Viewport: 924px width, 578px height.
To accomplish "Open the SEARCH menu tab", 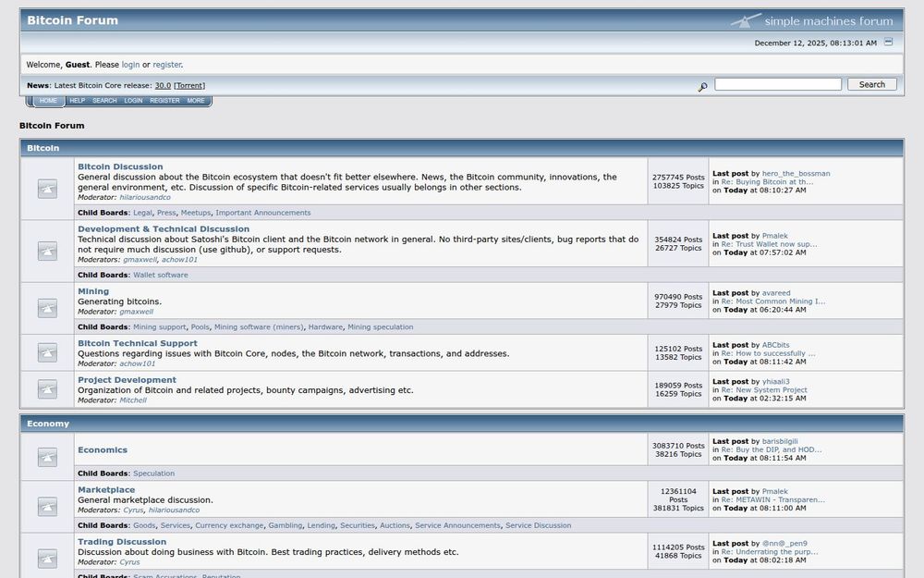I will (104, 101).
